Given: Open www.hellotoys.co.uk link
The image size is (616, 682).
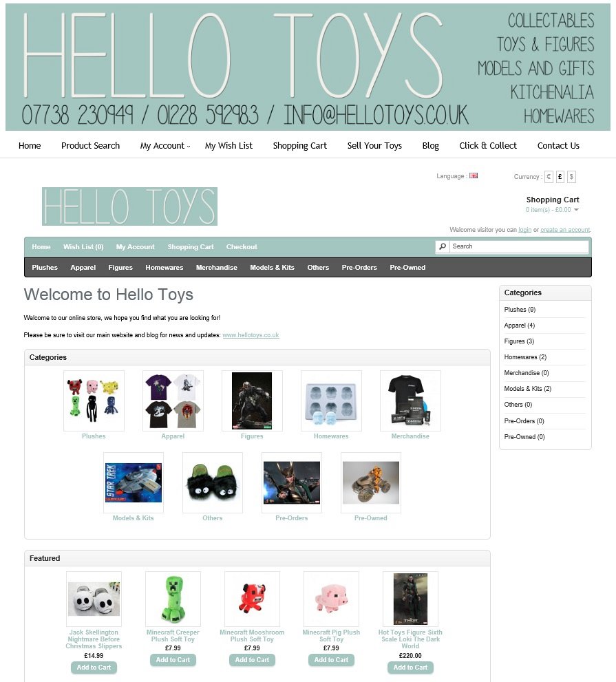Looking at the screenshot, I should coord(251,335).
